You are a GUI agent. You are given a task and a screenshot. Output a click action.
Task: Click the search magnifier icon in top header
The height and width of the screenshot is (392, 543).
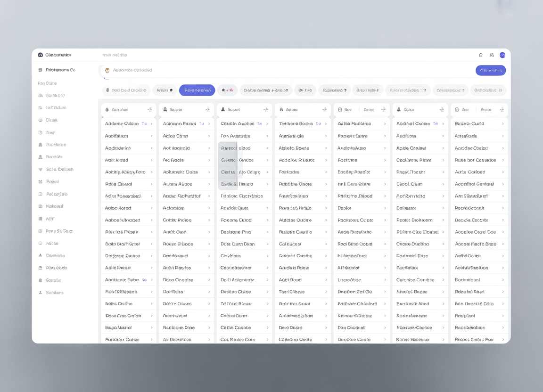(481, 55)
